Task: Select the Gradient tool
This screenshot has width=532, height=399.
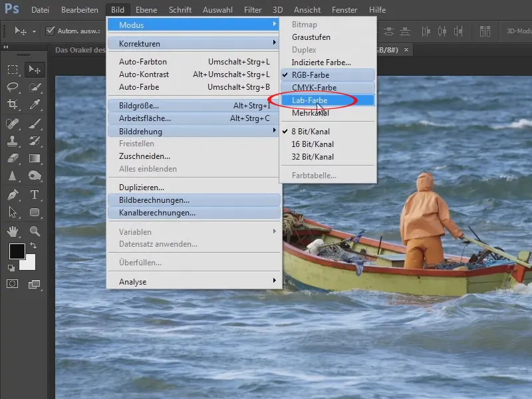Action: tap(35, 158)
